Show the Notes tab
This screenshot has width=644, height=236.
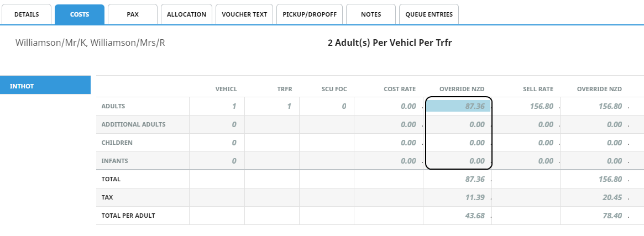point(370,14)
